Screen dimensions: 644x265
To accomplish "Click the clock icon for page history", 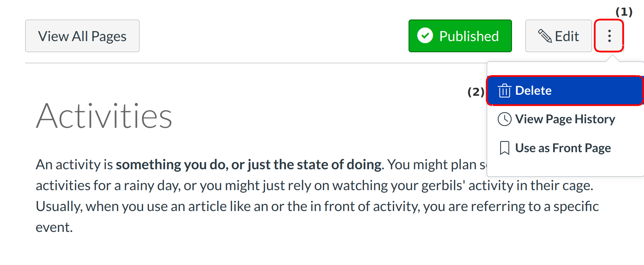I will [504, 119].
